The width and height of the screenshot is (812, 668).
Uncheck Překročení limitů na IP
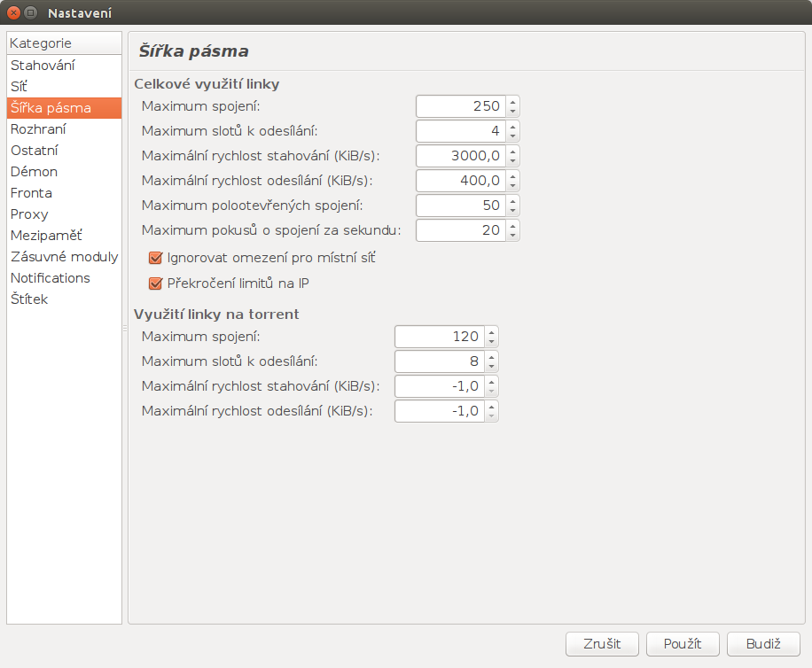point(156,284)
